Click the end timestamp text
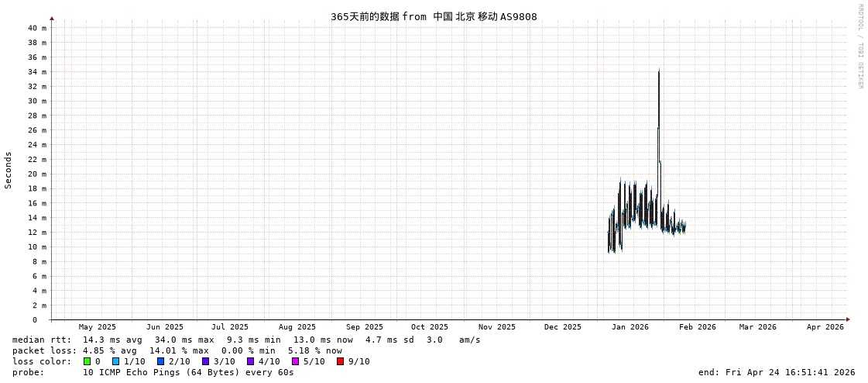Viewport: 868px width, 383px height. pyautogui.click(x=776, y=372)
